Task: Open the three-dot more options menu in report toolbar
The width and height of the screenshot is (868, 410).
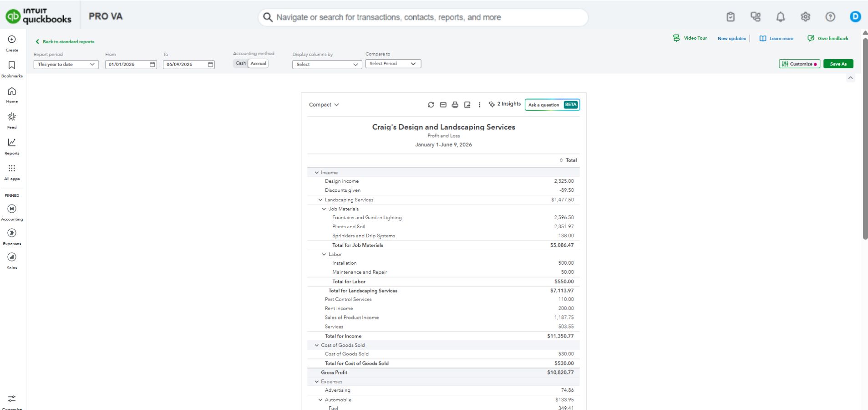Action: pyautogui.click(x=479, y=105)
